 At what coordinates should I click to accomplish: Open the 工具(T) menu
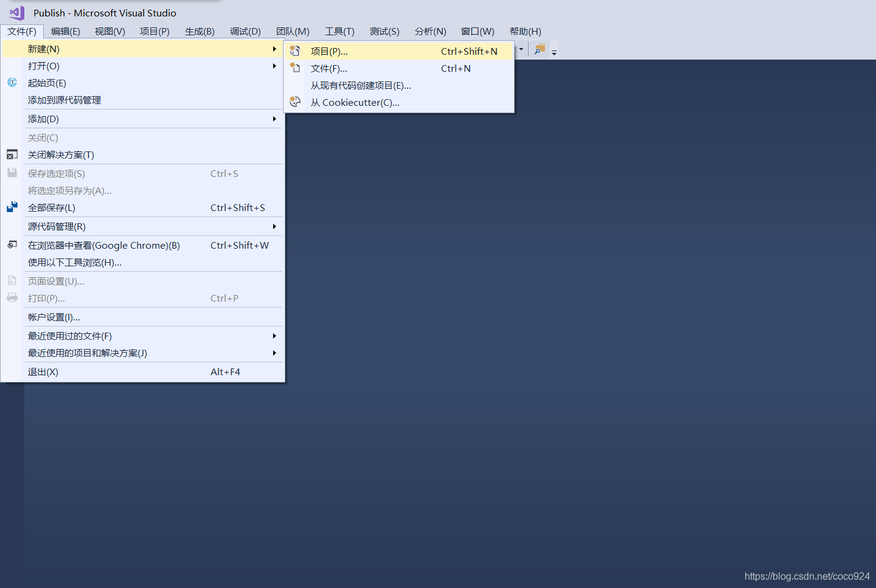click(339, 31)
